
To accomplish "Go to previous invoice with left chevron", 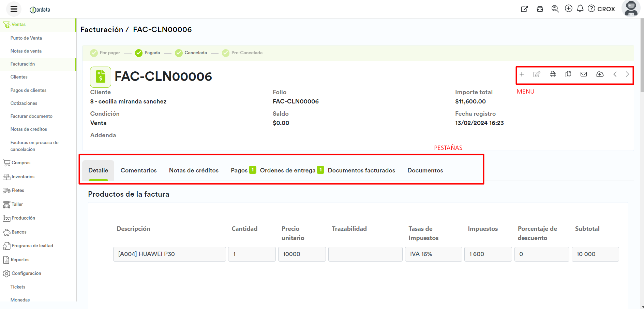I will tap(615, 74).
